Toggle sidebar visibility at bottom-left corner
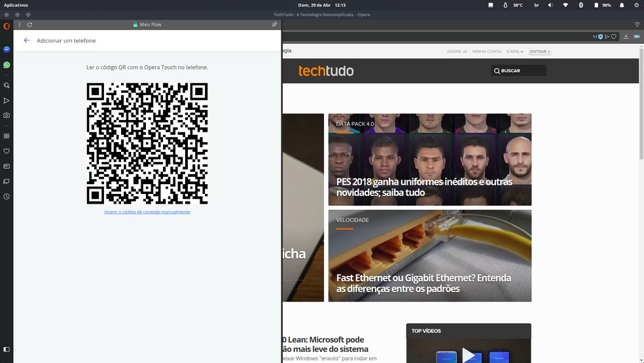The height and width of the screenshot is (363, 644). [x=7, y=349]
